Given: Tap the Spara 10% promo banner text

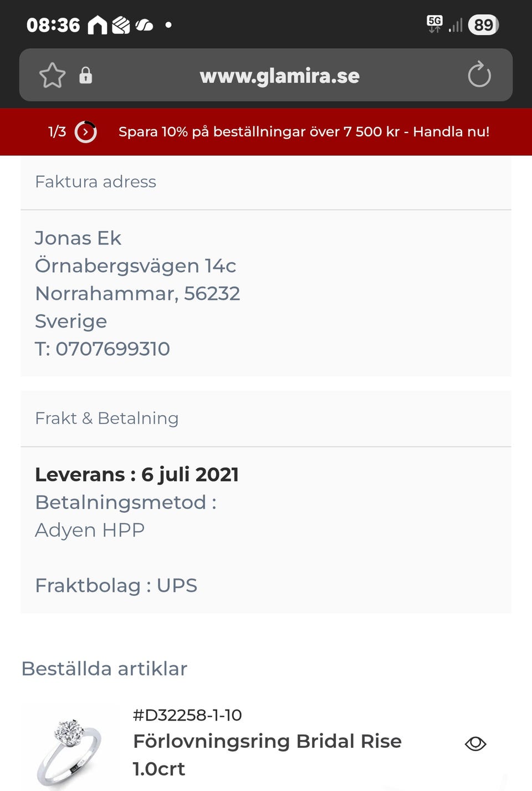Looking at the screenshot, I should pyautogui.click(x=304, y=132).
